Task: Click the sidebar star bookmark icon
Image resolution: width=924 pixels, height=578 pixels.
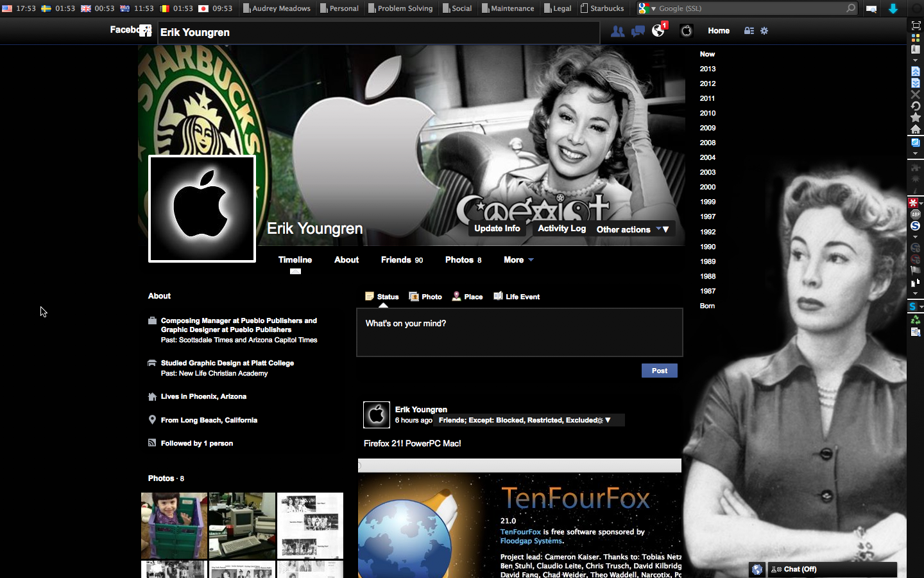Action: (916, 118)
